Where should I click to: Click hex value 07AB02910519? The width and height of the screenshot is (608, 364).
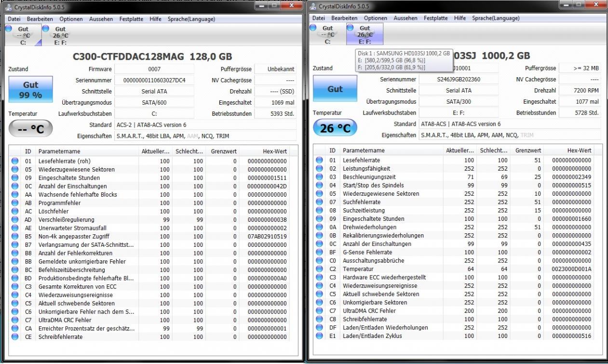[x=267, y=237]
